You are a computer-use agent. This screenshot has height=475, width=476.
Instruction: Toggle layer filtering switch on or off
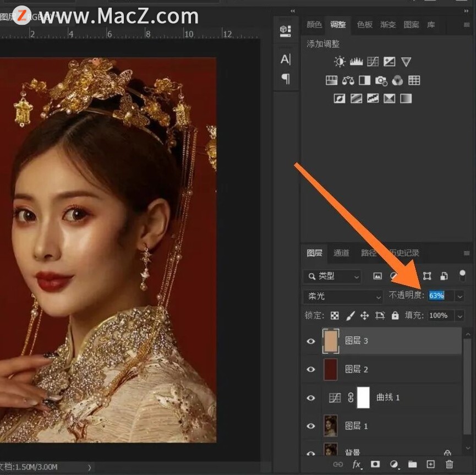462,276
